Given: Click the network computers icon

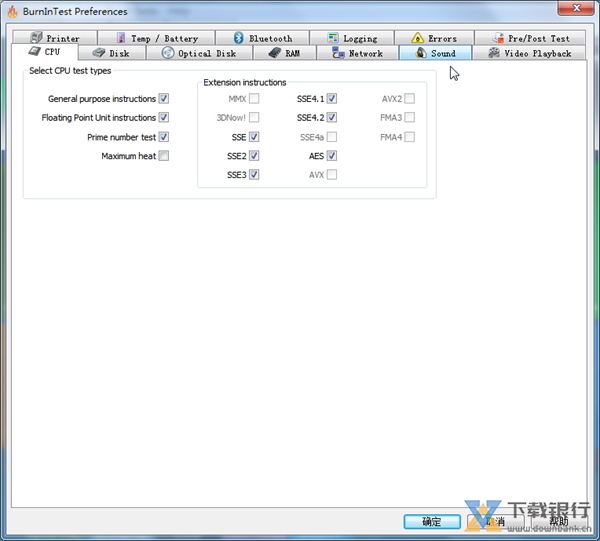Looking at the screenshot, I should [338, 53].
